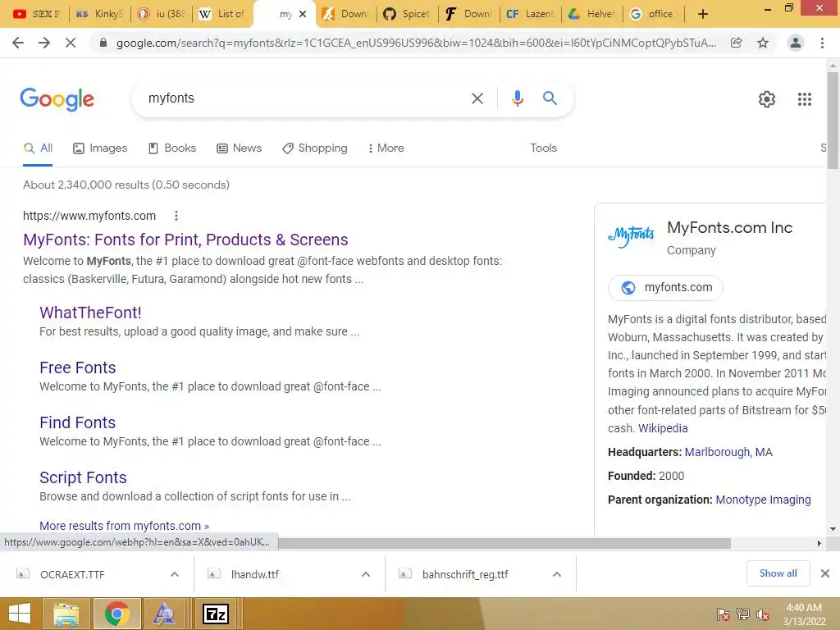Image resolution: width=840 pixels, height=630 pixels.
Task: Open the OCRAEXT.TTF downloaded file
Action: pyautogui.click(x=72, y=574)
